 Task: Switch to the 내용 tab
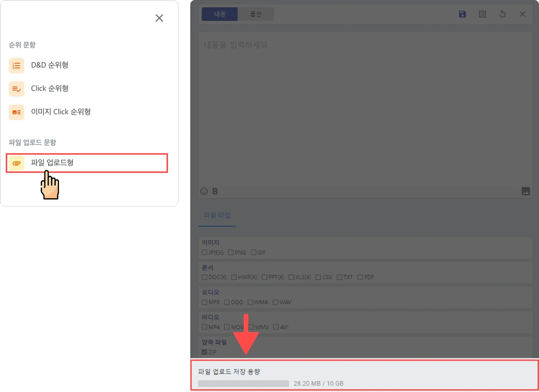coord(219,14)
